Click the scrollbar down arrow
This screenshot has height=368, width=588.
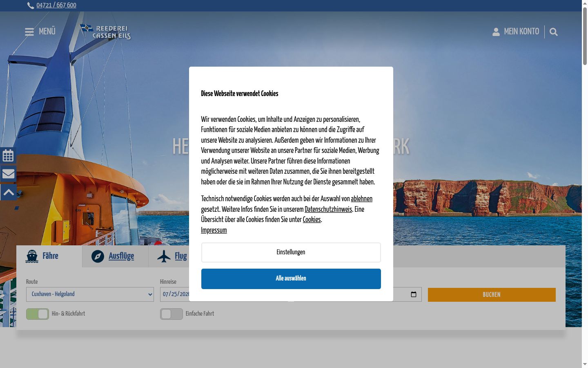point(585,364)
